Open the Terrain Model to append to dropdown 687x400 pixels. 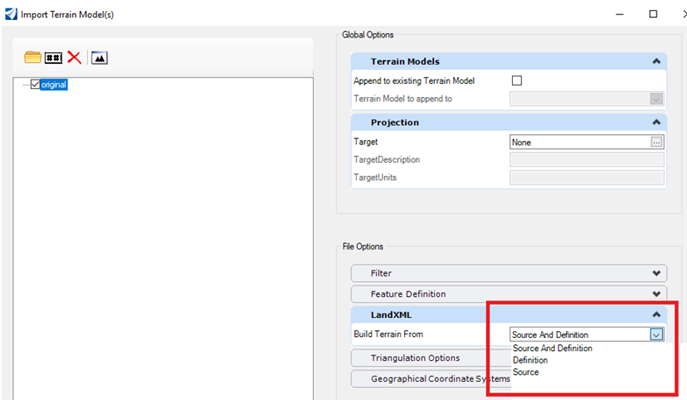[656, 99]
